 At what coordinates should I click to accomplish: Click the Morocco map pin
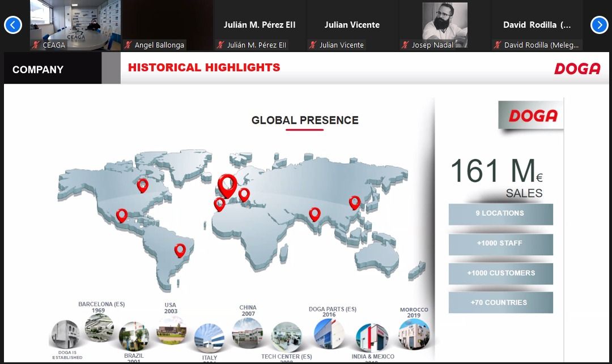(x=219, y=204)
